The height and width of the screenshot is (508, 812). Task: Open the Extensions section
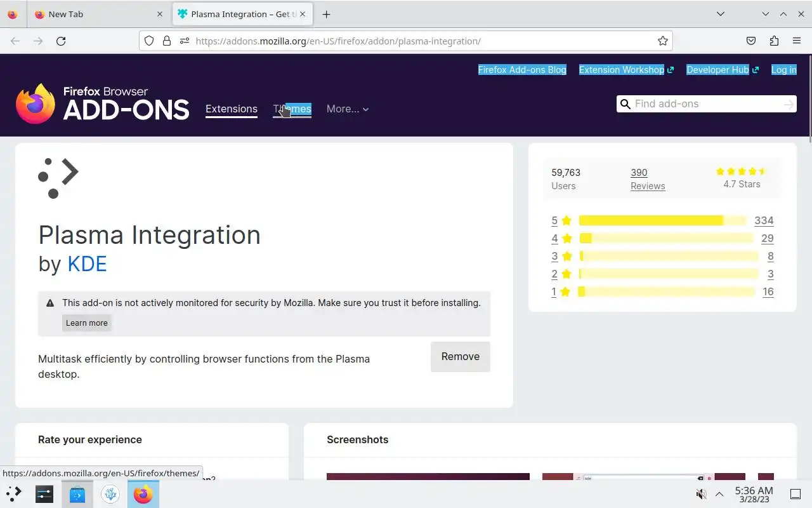(x=232, y=109)
